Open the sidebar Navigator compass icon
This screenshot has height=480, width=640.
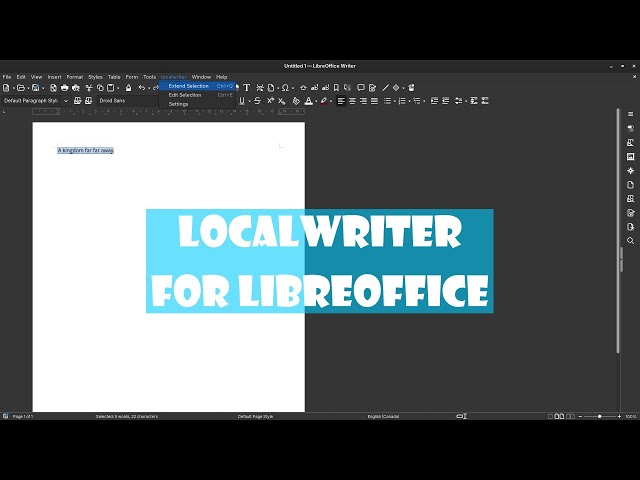click(x=631, y=171)
